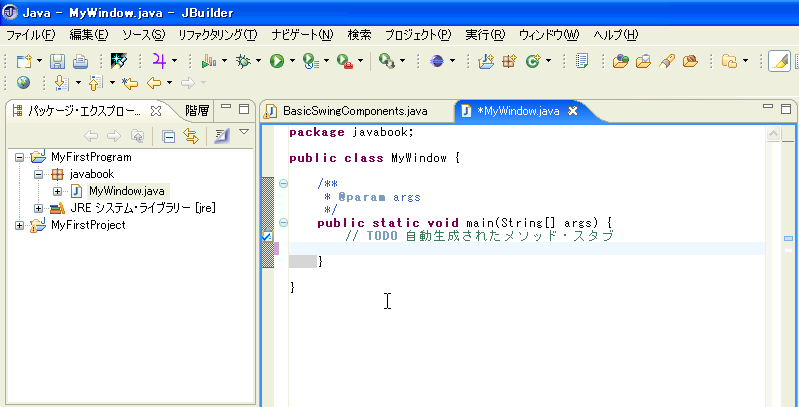Collapse the Javadoc comment fold marker
The width and height of the screenshot is (799, 407).
(x=284, y=183)
